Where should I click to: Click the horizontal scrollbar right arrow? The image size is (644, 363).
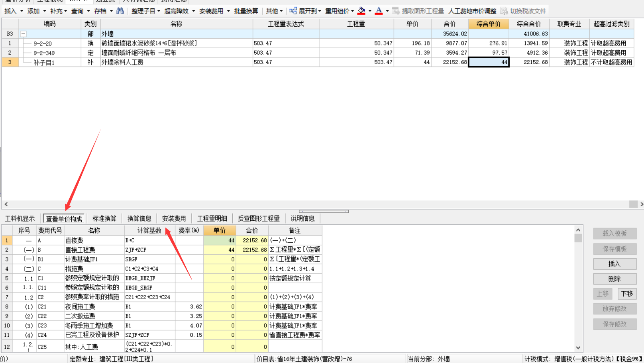[641, 204]
